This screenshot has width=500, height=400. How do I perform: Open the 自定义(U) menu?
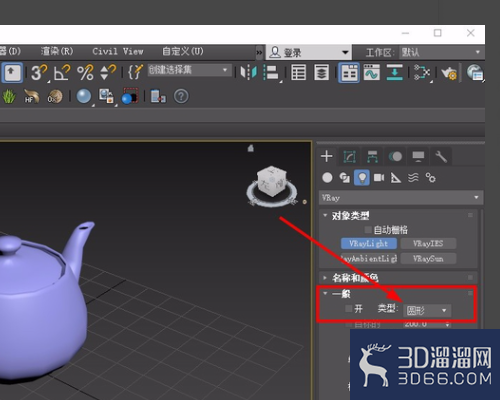tap(182, 51)
